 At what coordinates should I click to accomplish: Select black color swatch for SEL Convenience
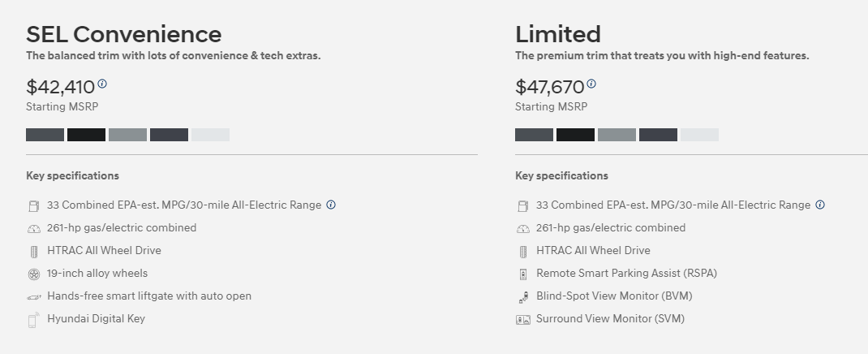pos(86,135)
